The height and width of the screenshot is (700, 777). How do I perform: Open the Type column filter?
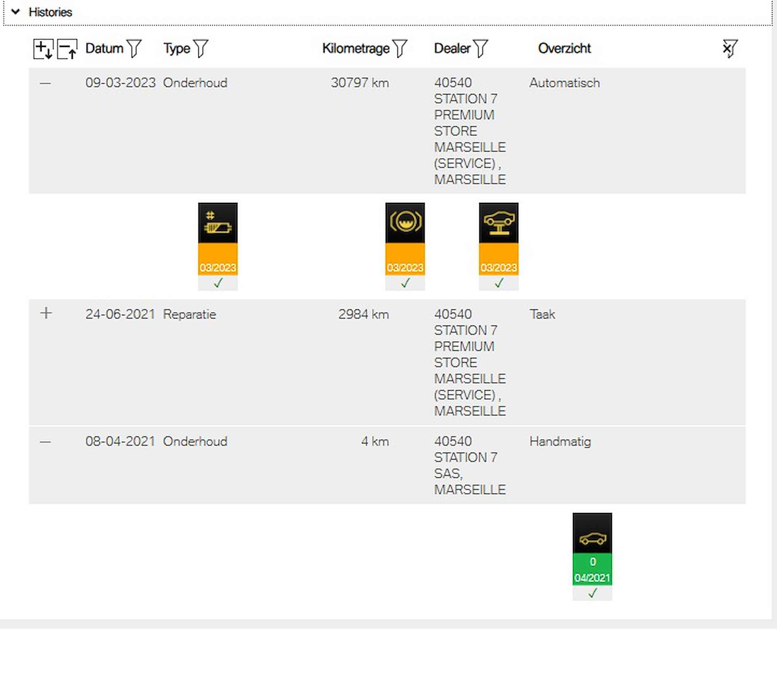[x=200, y=49]
